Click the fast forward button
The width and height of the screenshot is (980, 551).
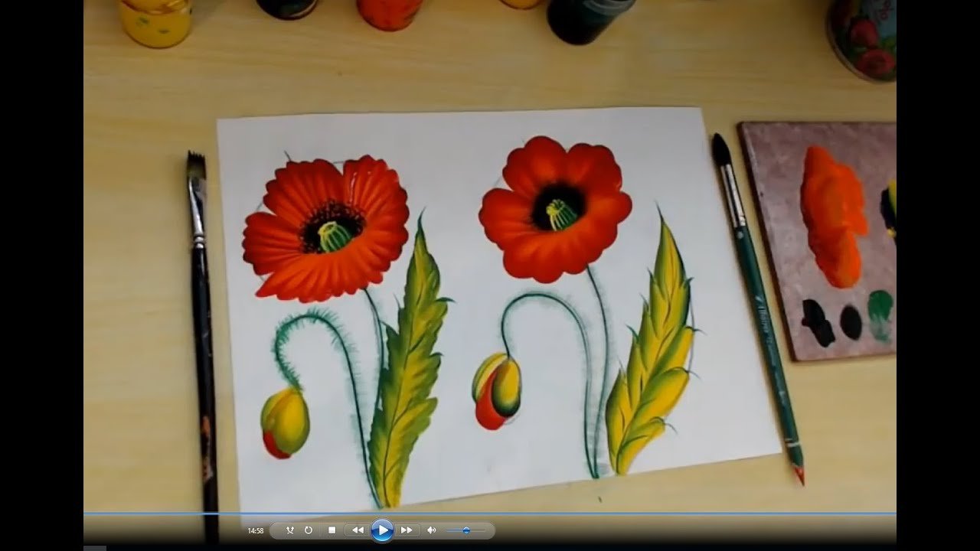(x=407, y=530)
